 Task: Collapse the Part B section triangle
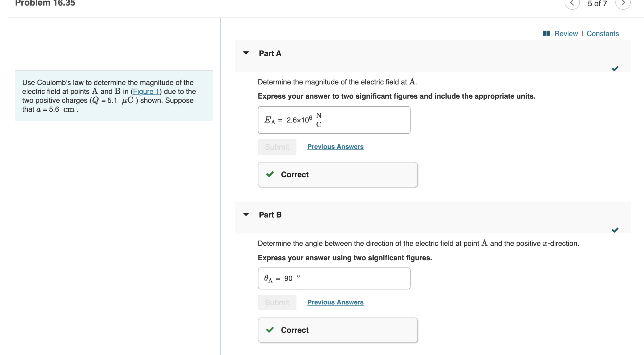246,214
